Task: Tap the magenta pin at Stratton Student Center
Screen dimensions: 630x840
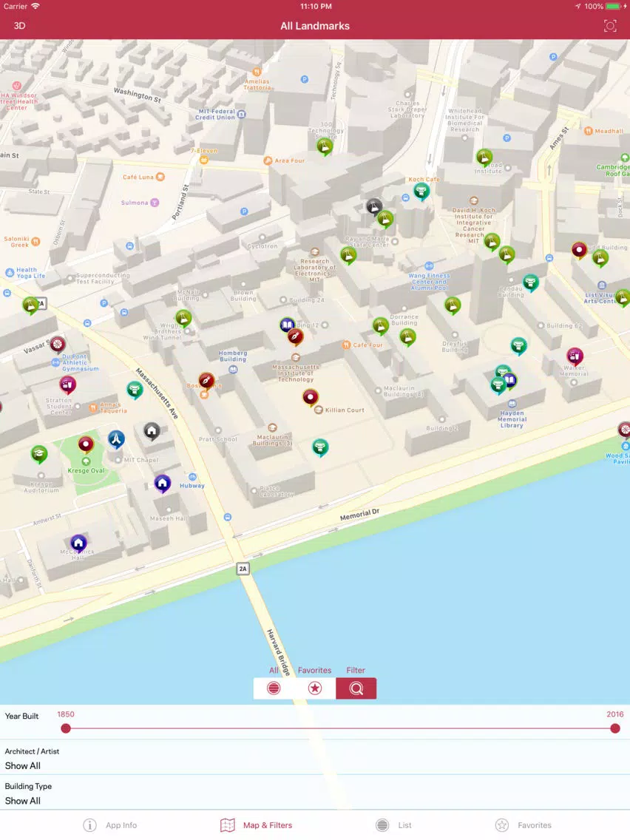Action: coord(67,384)
